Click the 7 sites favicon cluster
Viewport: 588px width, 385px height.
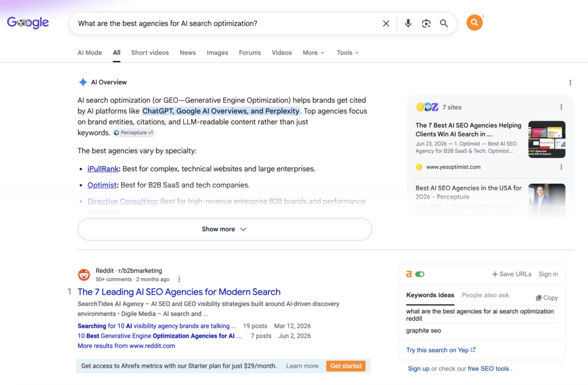click(427, 107)
